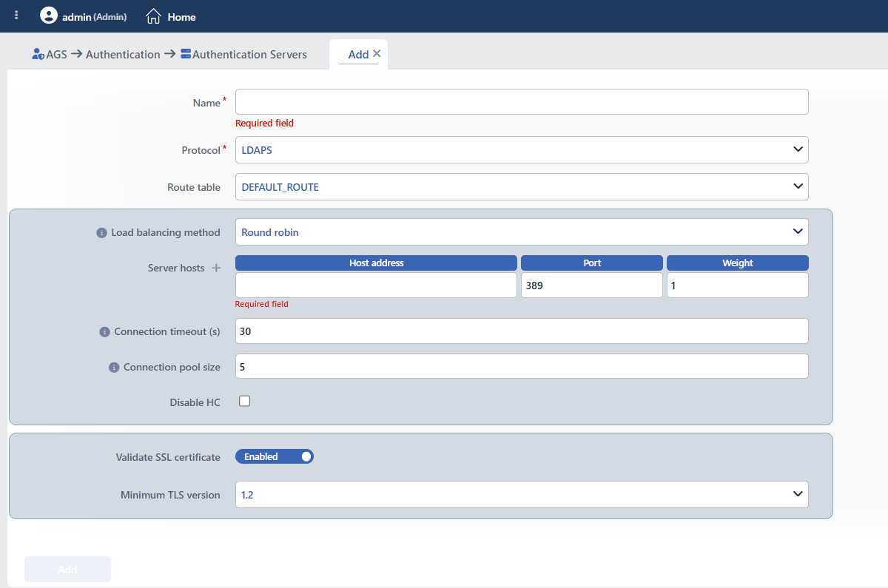Click the Weight field showing 1
888x588 pixels.
(738, 285)
